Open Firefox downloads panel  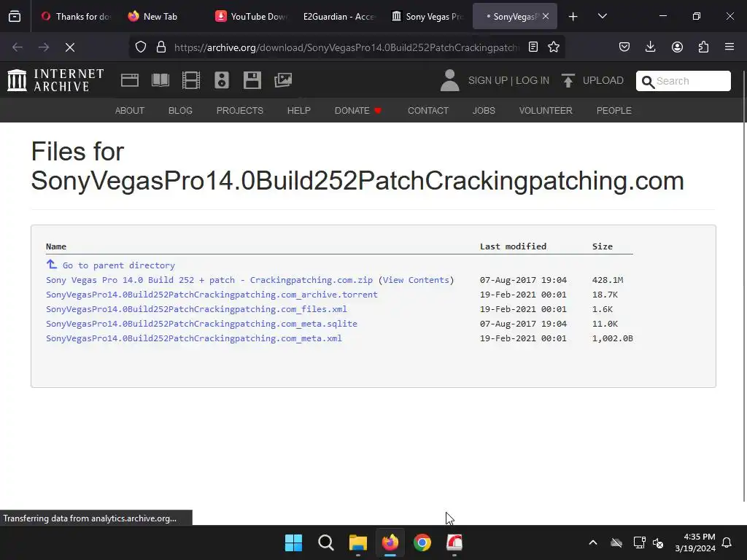650,47
